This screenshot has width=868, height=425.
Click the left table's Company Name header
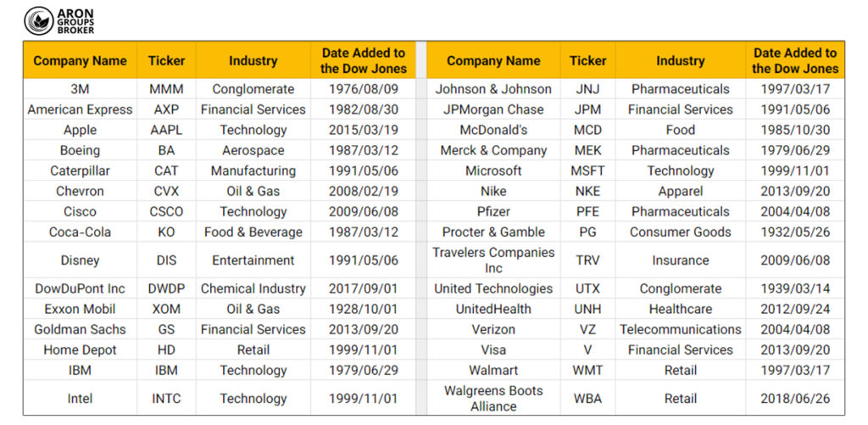80,61
